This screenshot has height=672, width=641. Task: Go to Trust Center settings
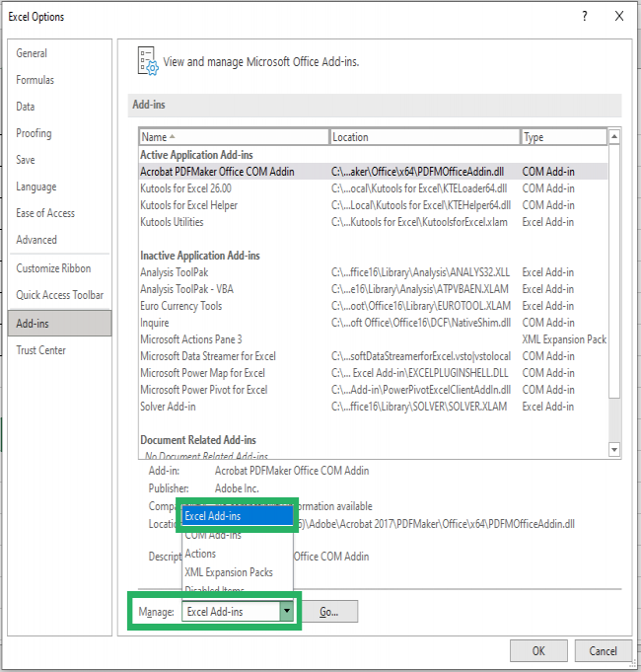[40, 350]
